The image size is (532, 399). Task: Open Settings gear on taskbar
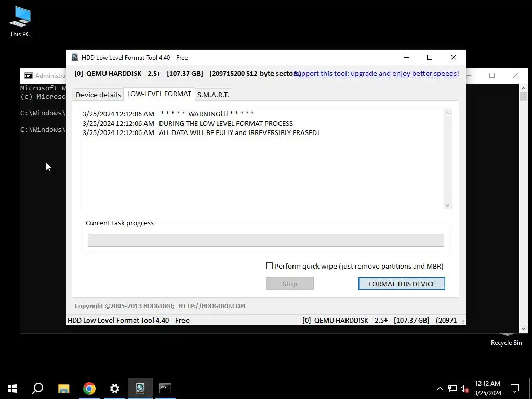115,389
